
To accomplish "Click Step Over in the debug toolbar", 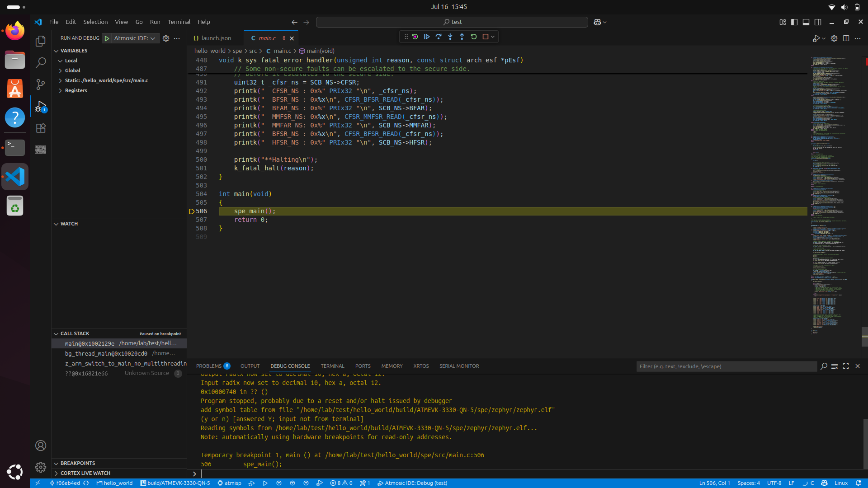I will 439,37.
